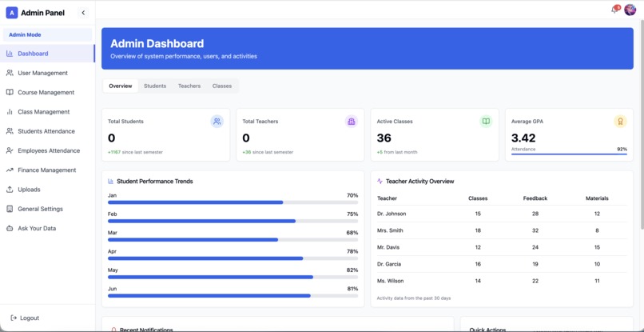Click the Teacher column header
The height and width of the screenshot is (332, 644).
[x=387, y=198]
